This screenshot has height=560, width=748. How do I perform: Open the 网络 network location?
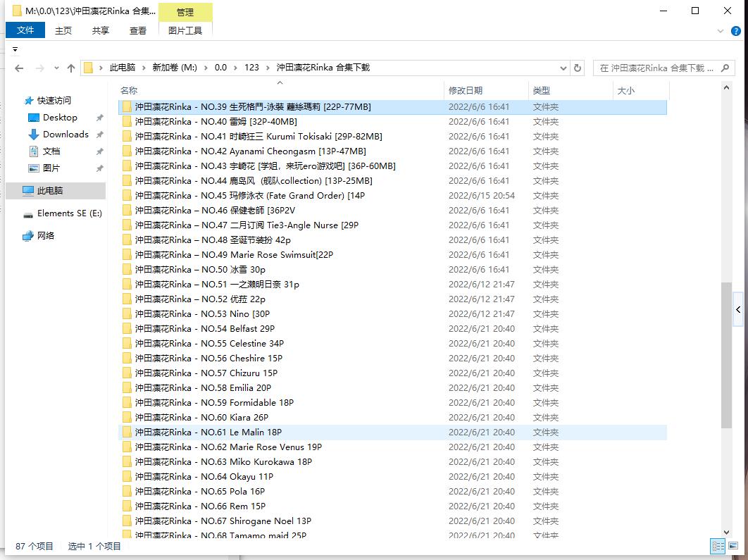pyautogui.click(x=46, y=236)
